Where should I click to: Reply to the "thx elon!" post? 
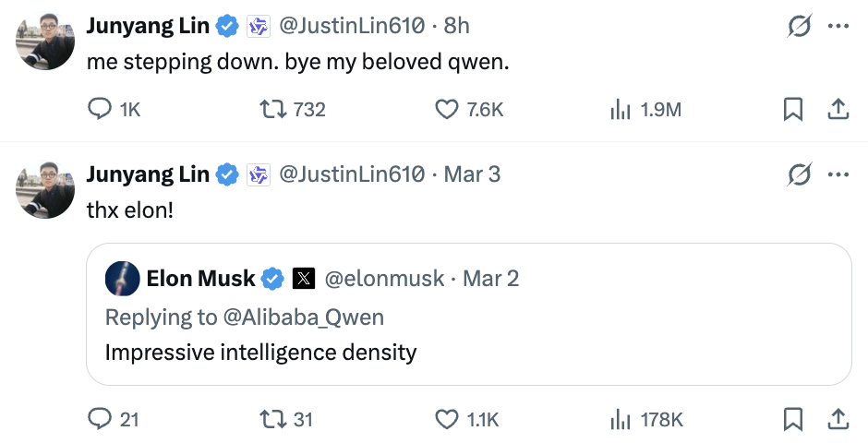coord(100,419)
